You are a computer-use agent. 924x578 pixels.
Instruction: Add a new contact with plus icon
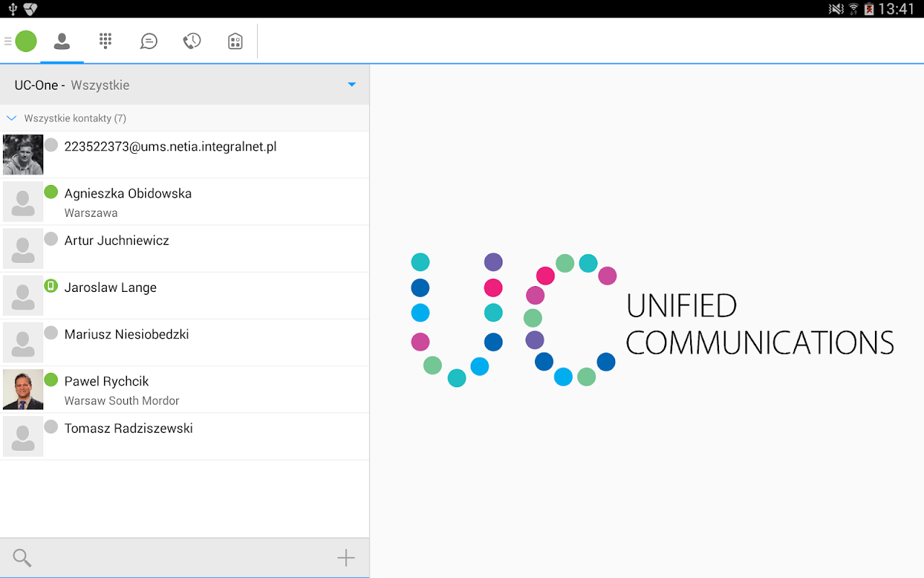(346, 558)
